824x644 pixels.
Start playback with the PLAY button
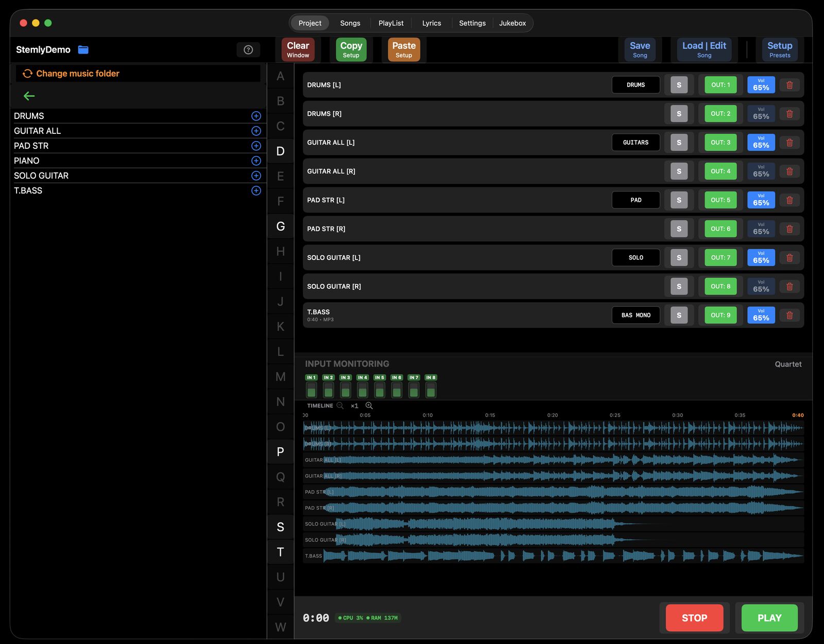pyautogui.click(x=769, y=618)
